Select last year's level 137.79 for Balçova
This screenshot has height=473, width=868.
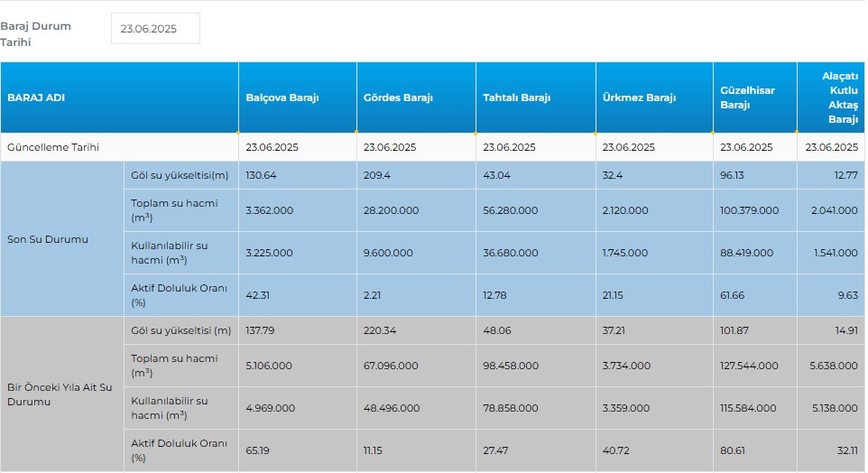(x=260, y=330)
